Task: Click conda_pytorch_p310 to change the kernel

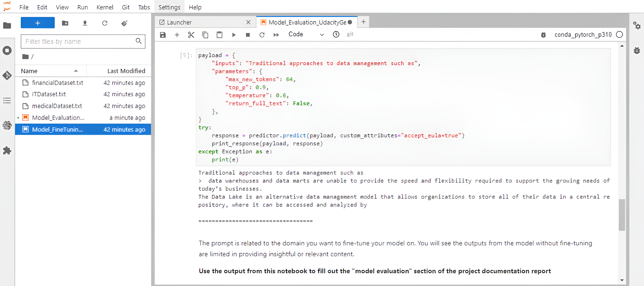Action: pyautogui.click(x=583, y=34)
